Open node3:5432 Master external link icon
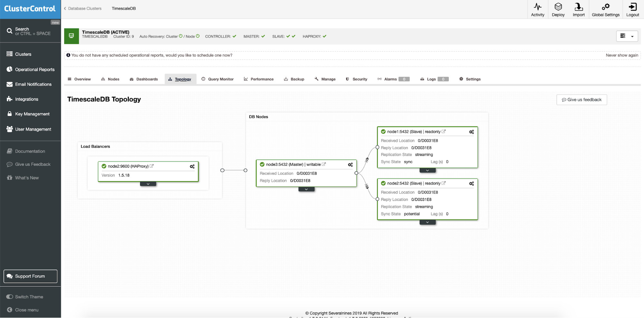The height and width of the screenshot is (318, 644). click(324, 164)
